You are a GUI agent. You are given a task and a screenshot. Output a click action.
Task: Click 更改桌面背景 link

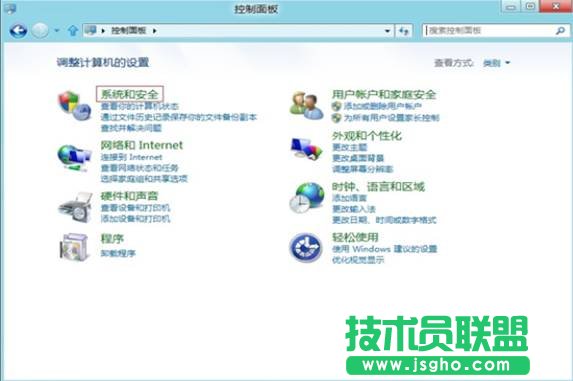tap(358, 158)
